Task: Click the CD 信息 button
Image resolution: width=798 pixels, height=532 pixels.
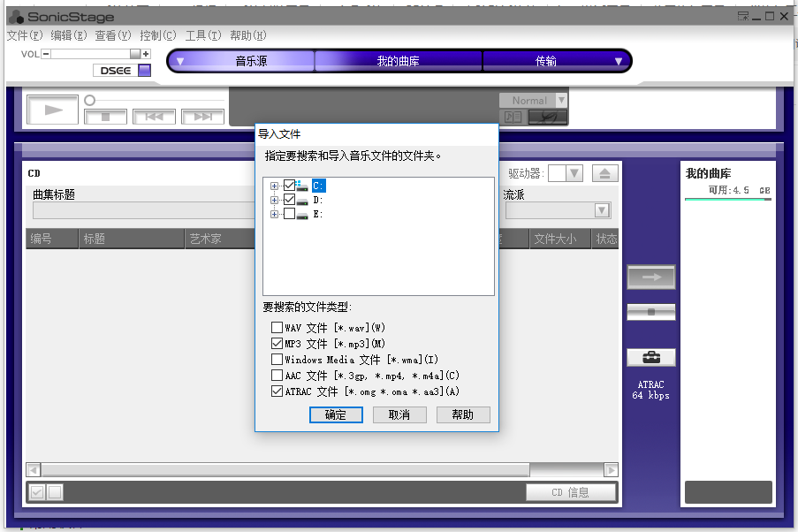Action: [x=571, y=492]
